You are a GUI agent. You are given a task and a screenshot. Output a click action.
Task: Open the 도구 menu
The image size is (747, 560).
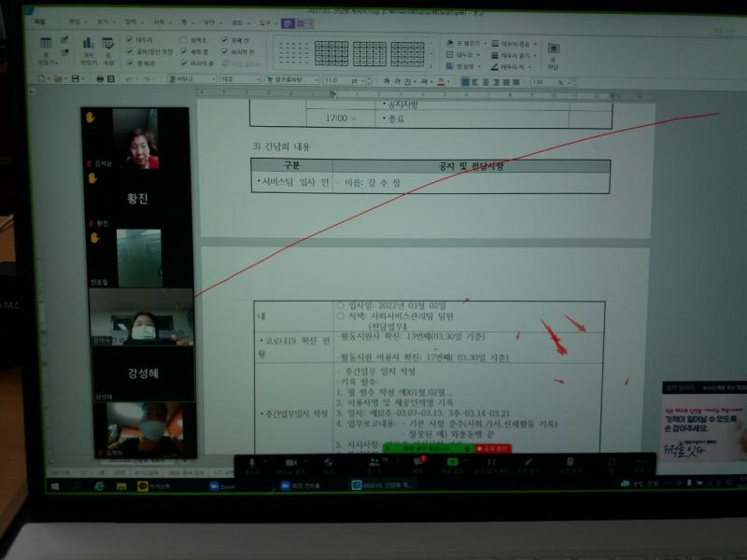265,22
